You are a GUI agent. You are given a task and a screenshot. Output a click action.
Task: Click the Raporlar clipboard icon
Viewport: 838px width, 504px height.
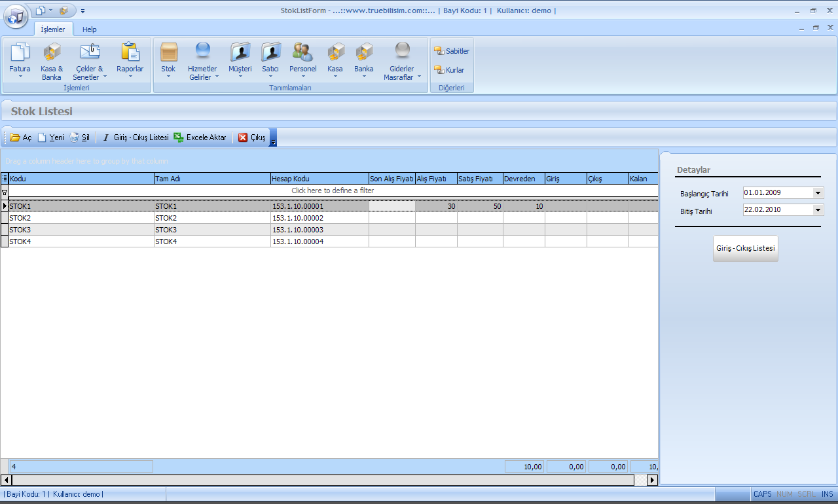pos(130,53)
